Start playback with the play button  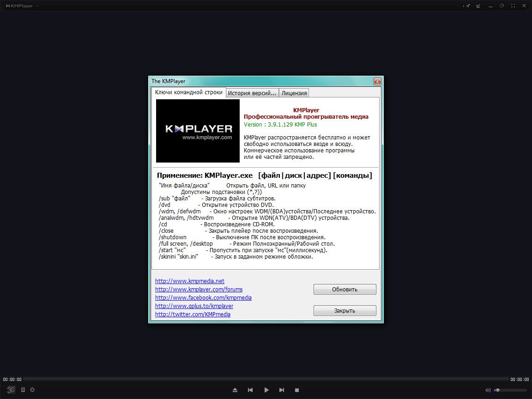(266, 390)
